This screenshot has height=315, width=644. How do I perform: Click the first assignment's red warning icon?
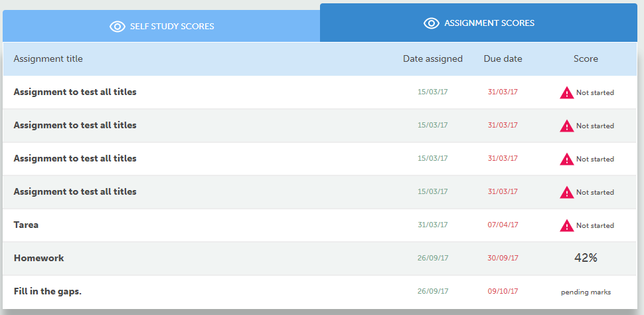coord(566,92)
